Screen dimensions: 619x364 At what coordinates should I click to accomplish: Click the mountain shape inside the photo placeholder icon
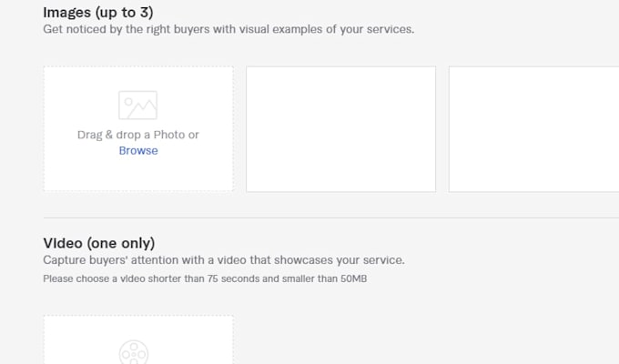coord(143,110)
